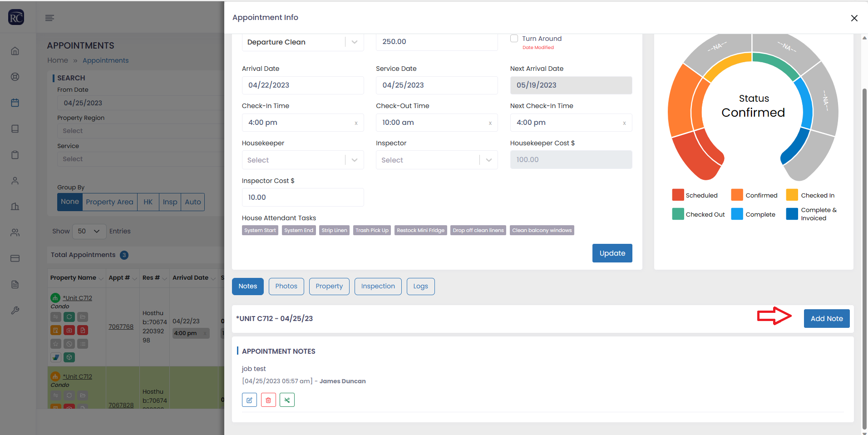This screenshot has width=868, height=435.
Task: Sort by Property Name column
Action: 77,278
